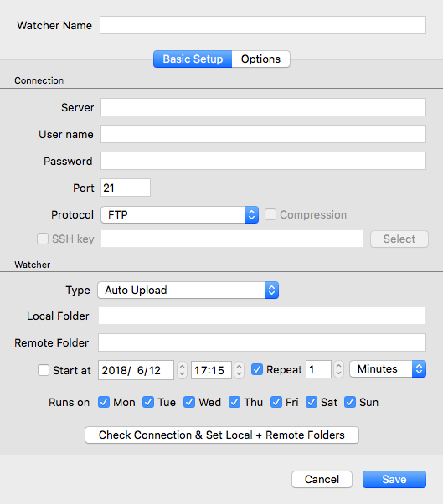Switch to the Options tab
Screen dimensions: 443x504
tap(260, 59)
